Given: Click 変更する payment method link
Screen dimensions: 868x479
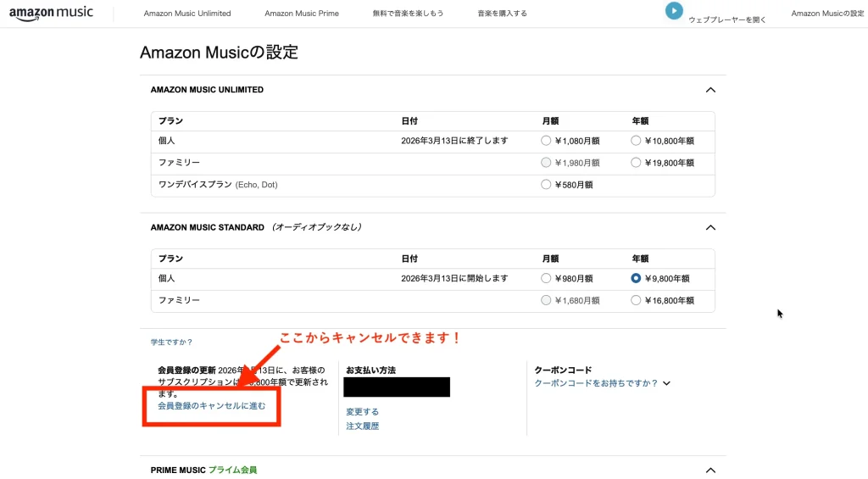Looking at the screenshot, I should tap(362, 412).
